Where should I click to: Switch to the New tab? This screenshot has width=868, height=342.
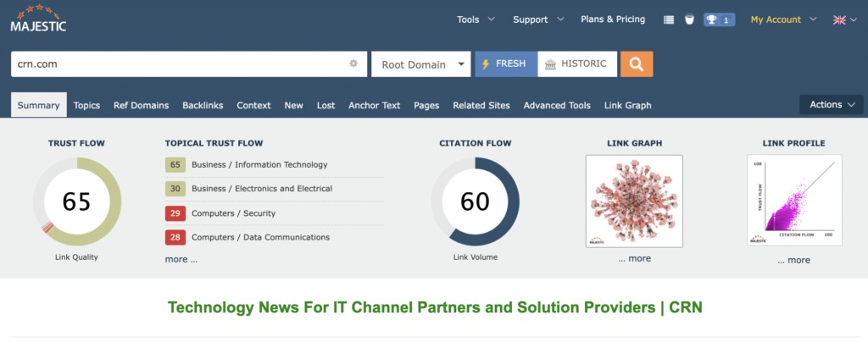pos(294,105)
